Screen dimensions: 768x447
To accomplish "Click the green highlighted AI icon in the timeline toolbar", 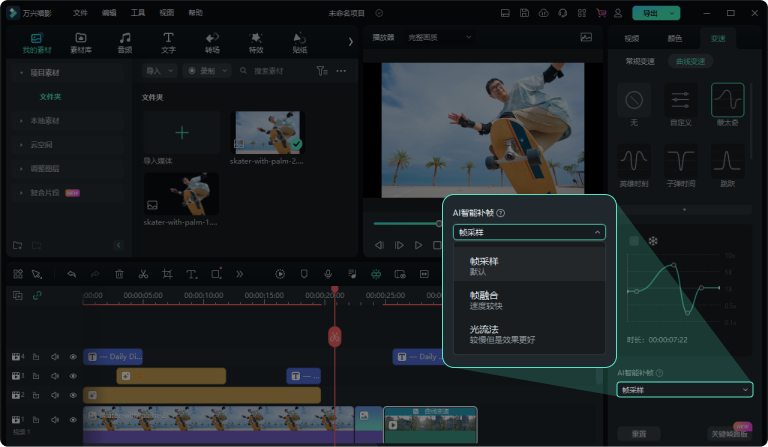I will tap(376, 274).
